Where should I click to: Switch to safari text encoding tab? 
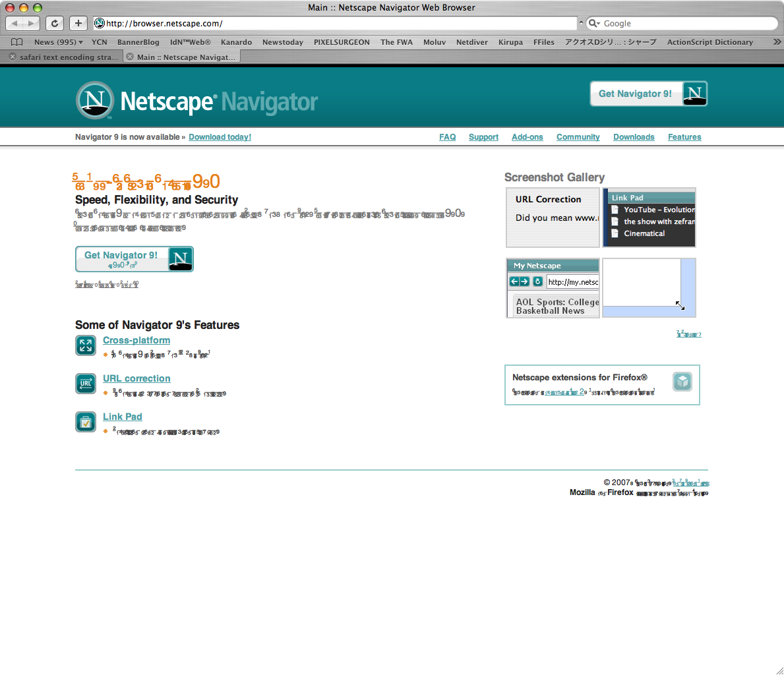(63, 57)
